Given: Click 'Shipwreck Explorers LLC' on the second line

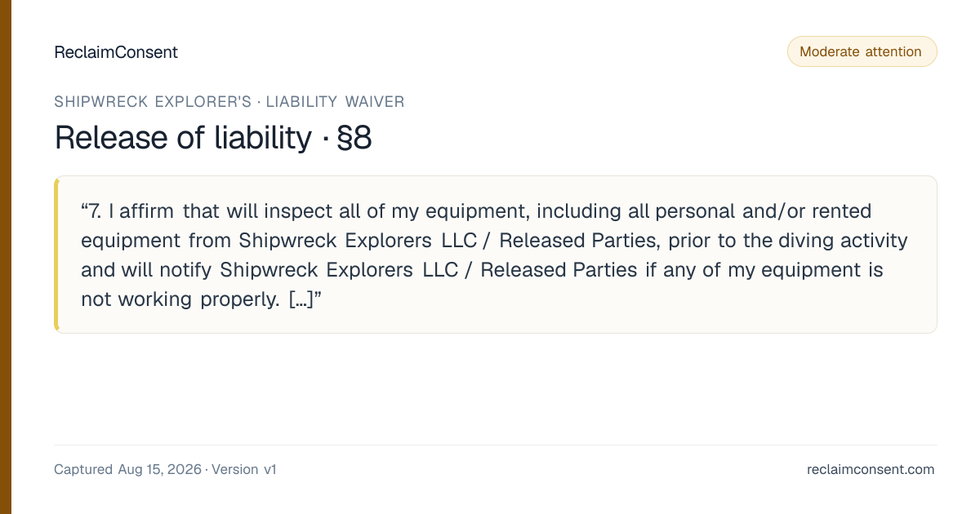Looking at the screenshot, I should coord(358,241).
